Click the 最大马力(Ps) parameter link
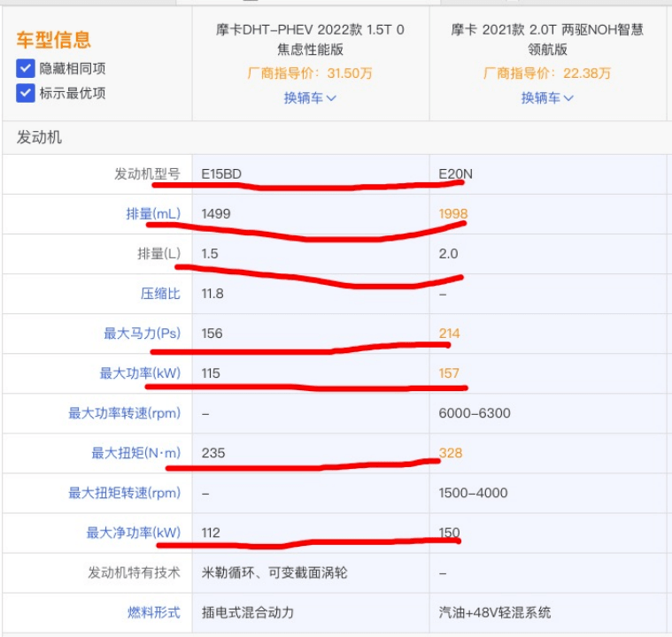Viewport: 672px width, 637px height. tap(143, 334)
